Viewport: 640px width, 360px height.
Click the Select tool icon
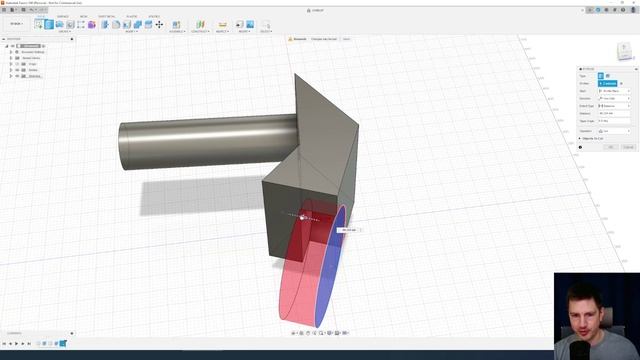point(266,24)
